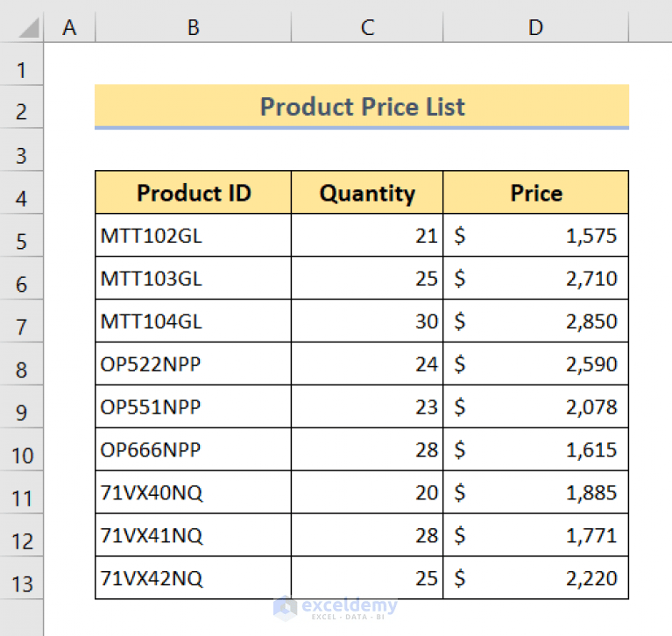
Task: Select row 12 header
Action: [21, 535]
